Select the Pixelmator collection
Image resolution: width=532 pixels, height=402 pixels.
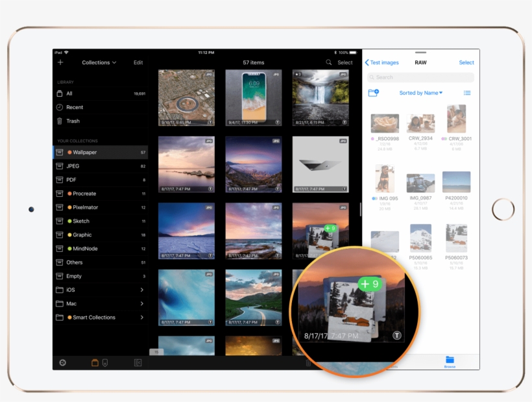tap(101, 207)
